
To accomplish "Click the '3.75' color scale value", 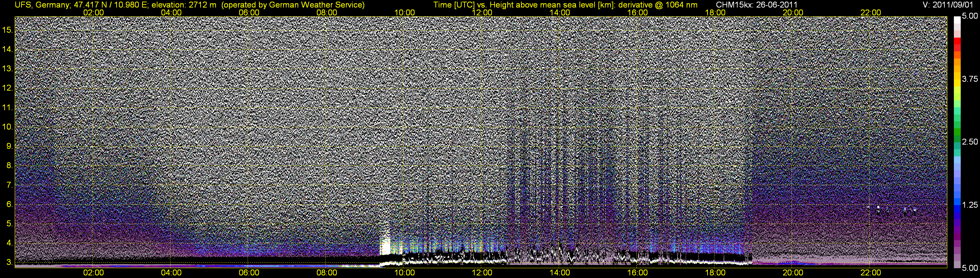I will pyautogui.click(x=970, y=79).
